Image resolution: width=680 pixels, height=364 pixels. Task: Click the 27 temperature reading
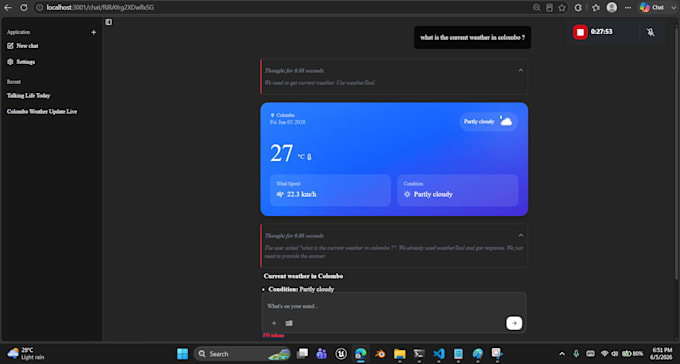coord(281,153)
